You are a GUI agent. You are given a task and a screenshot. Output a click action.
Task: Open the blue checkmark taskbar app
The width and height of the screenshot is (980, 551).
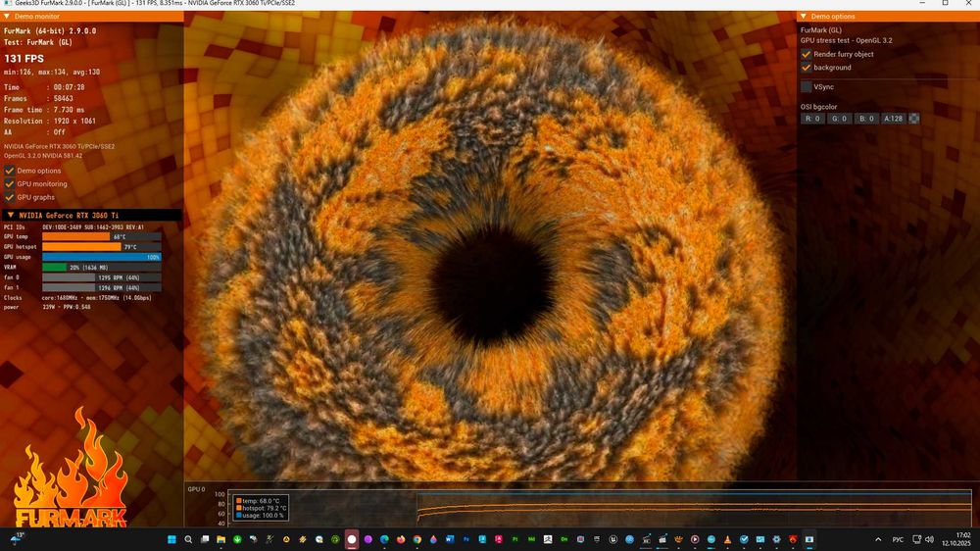click(744, 539)
